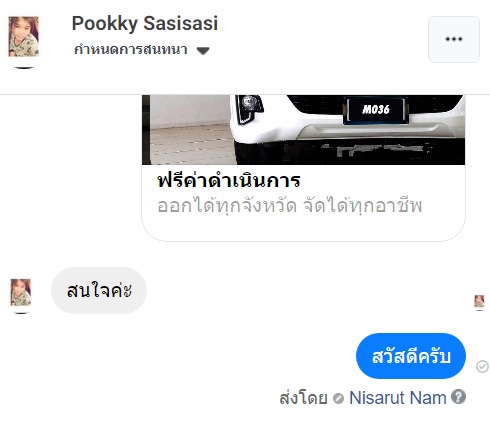
Task: Click the tiny seen-by avatar at right edge
Action: click(479, 302)
